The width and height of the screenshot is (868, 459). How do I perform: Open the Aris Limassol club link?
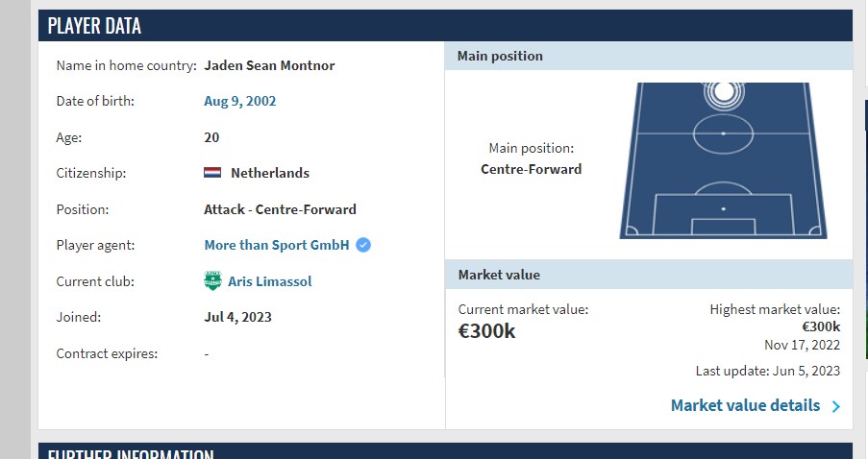click(269, 281)
